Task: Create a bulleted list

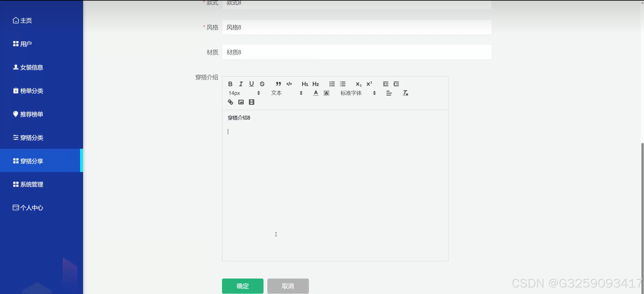Action: [343, 84]
